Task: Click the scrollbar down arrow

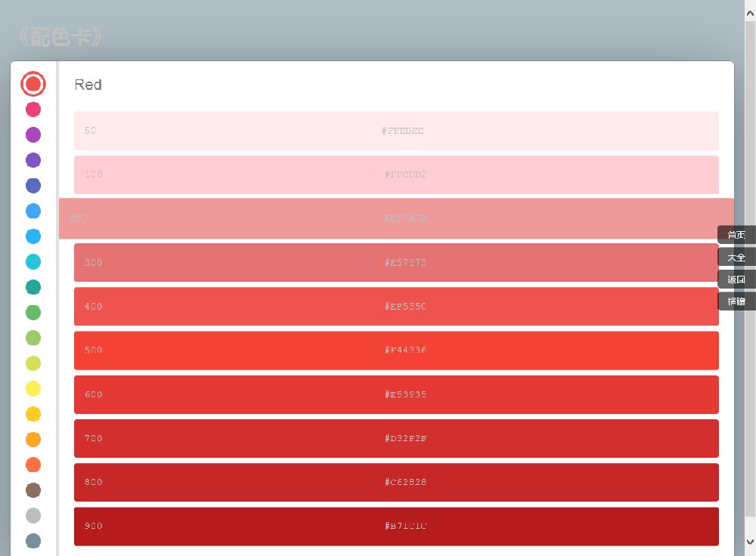Action: pos(750,542)
